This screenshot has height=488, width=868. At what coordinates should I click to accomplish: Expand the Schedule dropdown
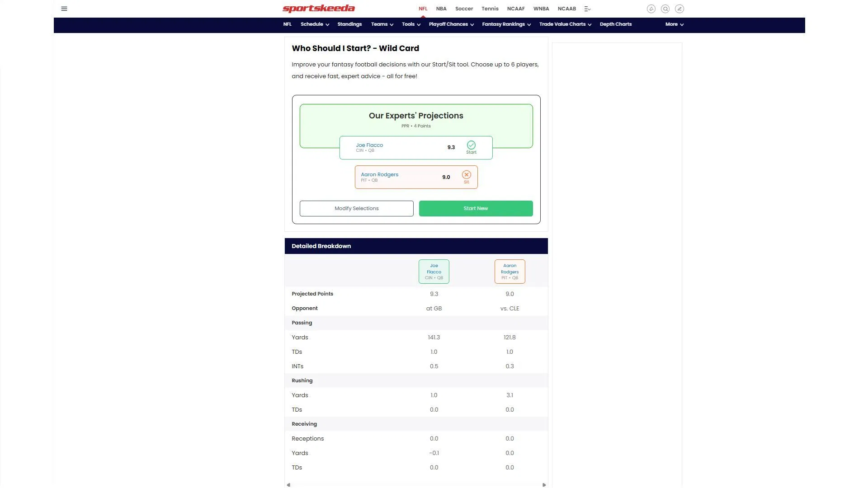[x=315, y=24]
